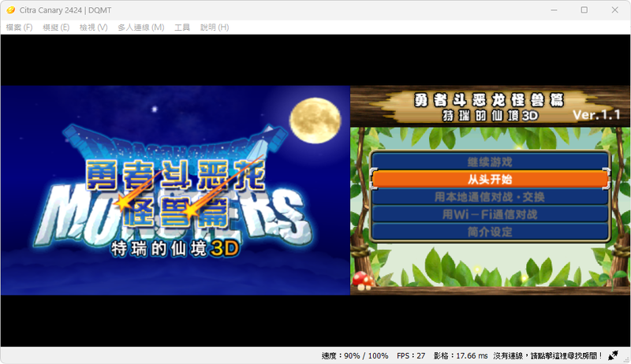Choose 用Wi-Fi通信对战 option
Screen dimensions: 631x364
pyautogui.click(x=490, y=214)
